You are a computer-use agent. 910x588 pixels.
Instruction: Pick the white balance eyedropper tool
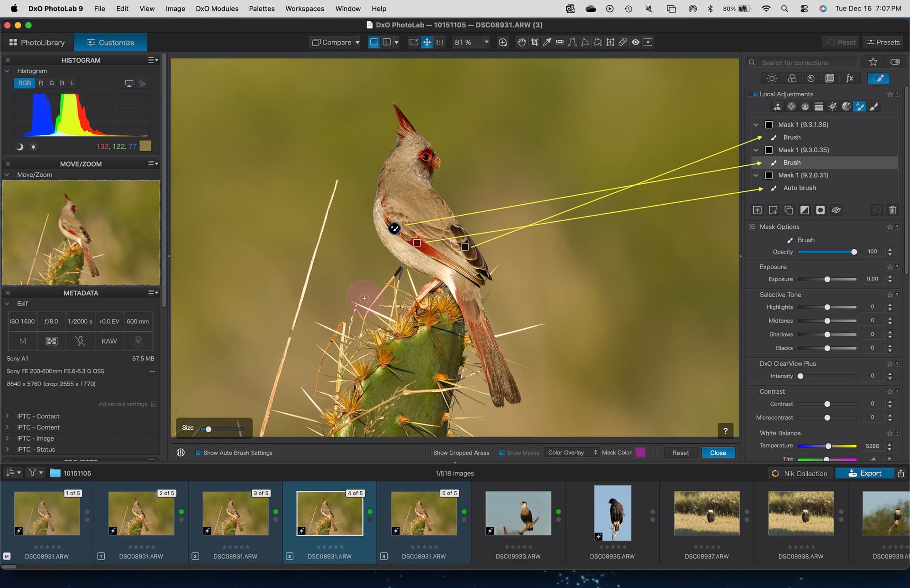(547, 42)
